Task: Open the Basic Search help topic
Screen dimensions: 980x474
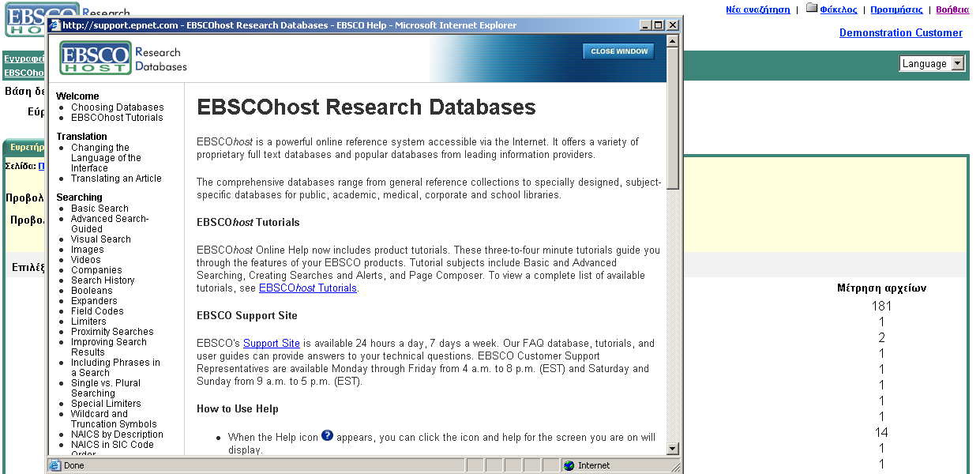Action: tap(100, 209)
